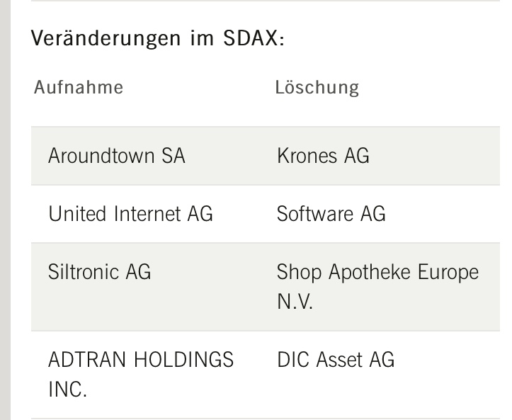Viewport: 512px width, 420px height.
Task: Click the word "Asset" in the table
Action: (x=339, y=360)
